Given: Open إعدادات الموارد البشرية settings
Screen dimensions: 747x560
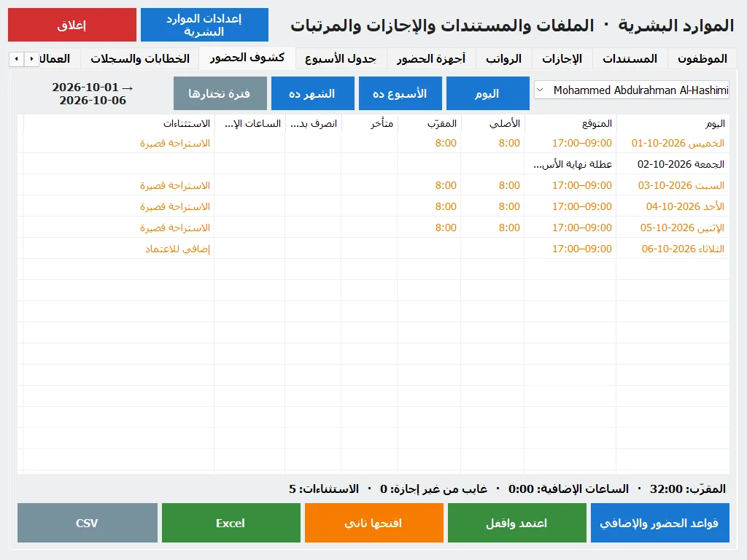Looking at the screenshot, I should click(x=204, y=25).
